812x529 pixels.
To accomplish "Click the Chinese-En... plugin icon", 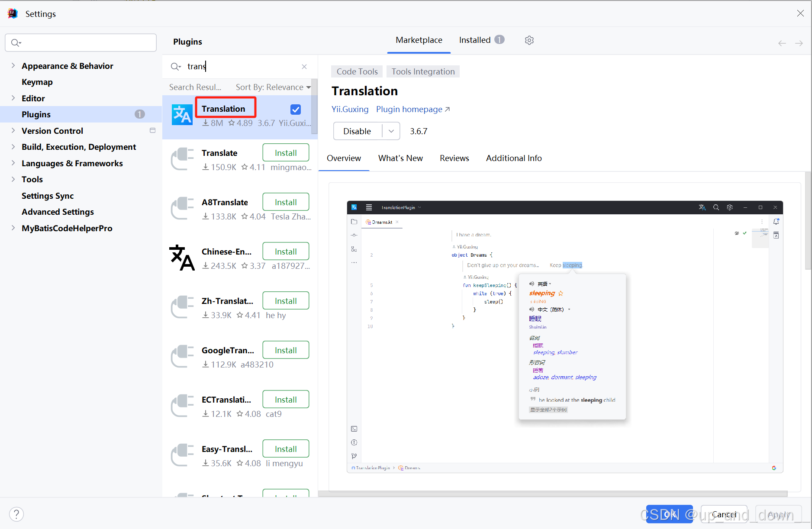I will 182,258.
